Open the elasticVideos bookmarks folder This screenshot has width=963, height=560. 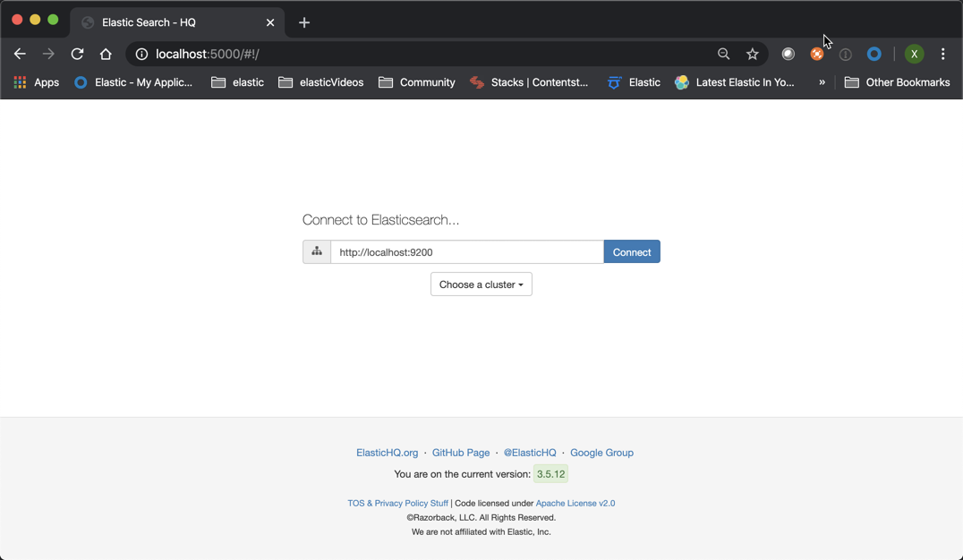coord(321,82)
